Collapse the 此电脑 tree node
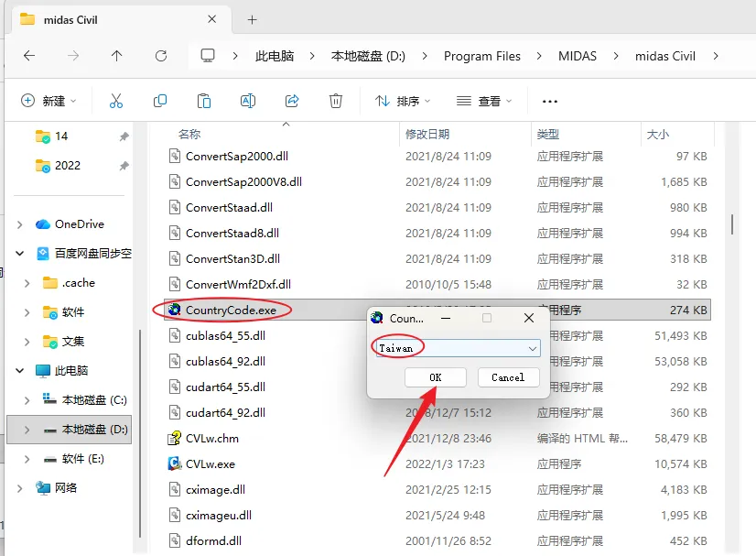The width and height of the screenshot is (756, 556). click(x=20, y=371)
